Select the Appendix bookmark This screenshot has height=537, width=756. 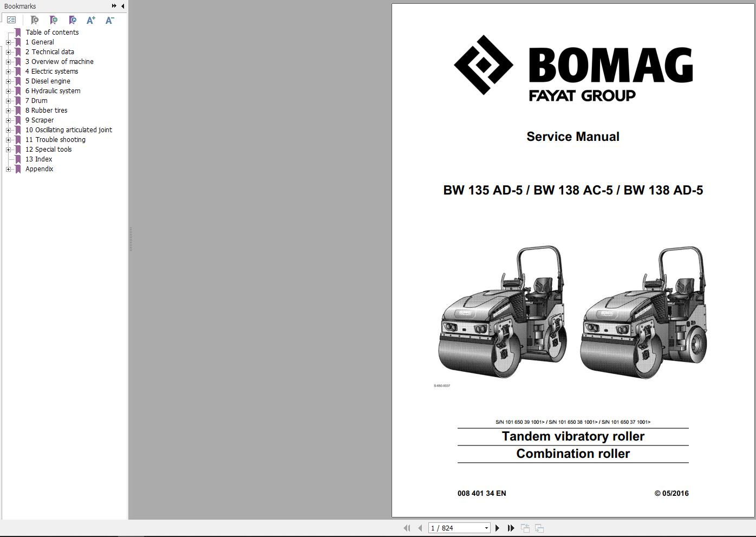point(40,169)
